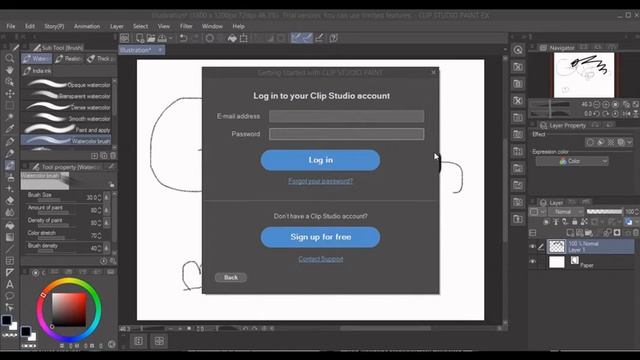Viewport: 640px width, 360px height.
Task: Click the E-mail address input field
Action: 347,116
